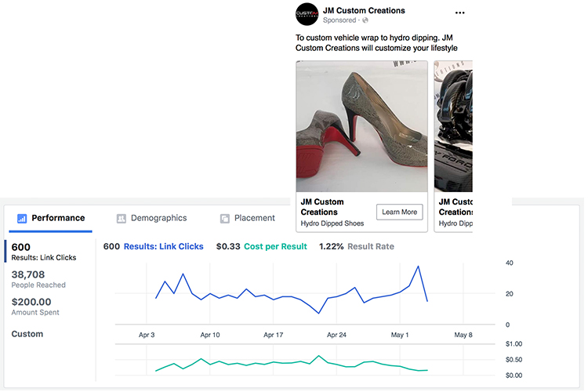Click the 40 value on clicks axis
This screenshot has width=588, height=392.
[510, 263]
